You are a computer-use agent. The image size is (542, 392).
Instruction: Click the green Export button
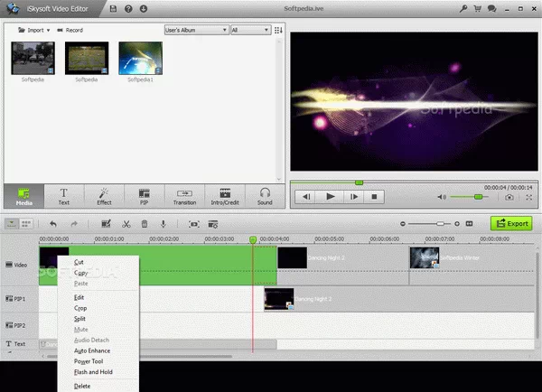(x=511, y=223)
